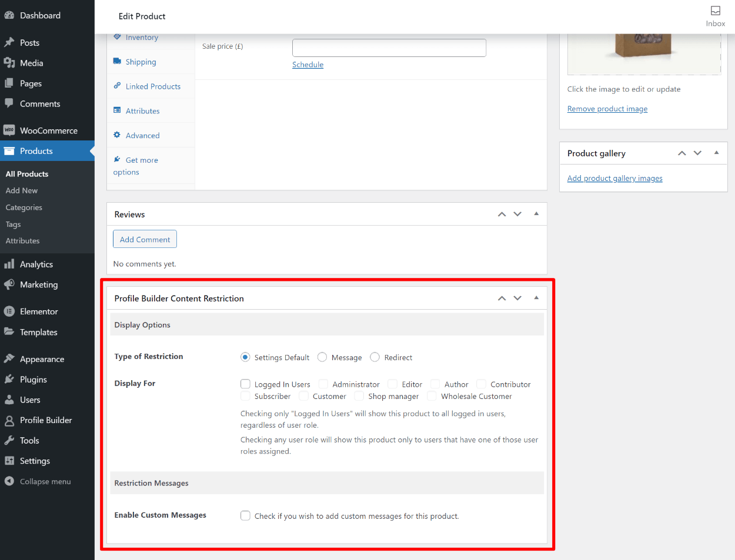Image resolution: width=735 pixels, height=560 pixels.
Task: Open the Shipping tab label
Action: 141,62
